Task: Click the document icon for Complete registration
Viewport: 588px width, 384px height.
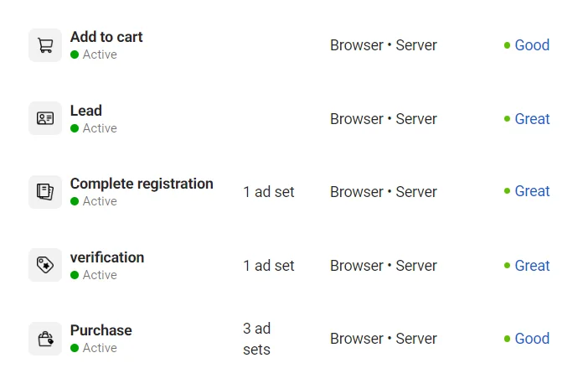Action: click(x=45, y=192)
